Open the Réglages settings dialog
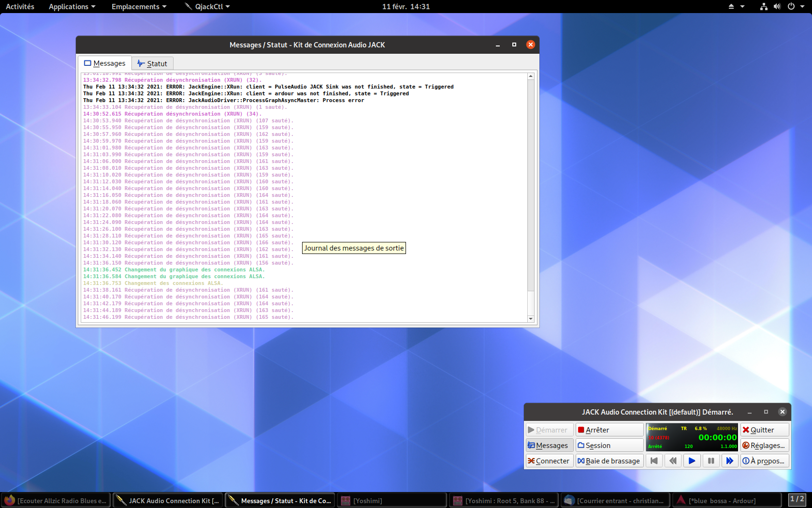Image resolution: width=812 pixels, height=508 pixels. coord(764,446)
